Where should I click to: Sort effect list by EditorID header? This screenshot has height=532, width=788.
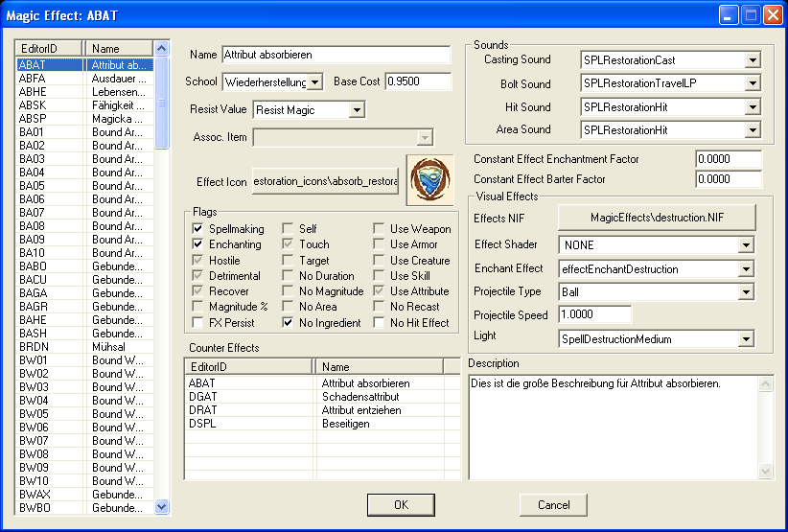coord(49,49)
